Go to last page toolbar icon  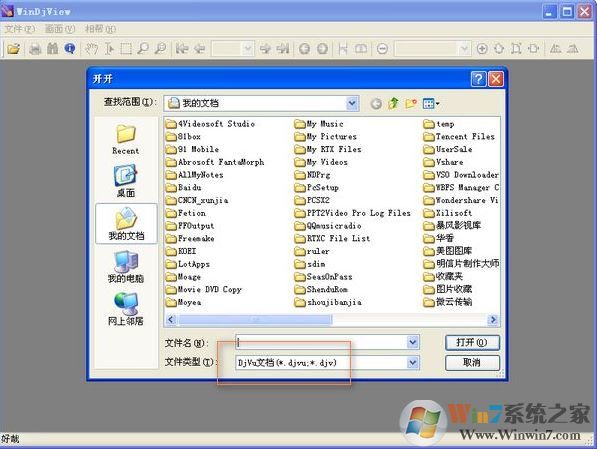[282, 48]
